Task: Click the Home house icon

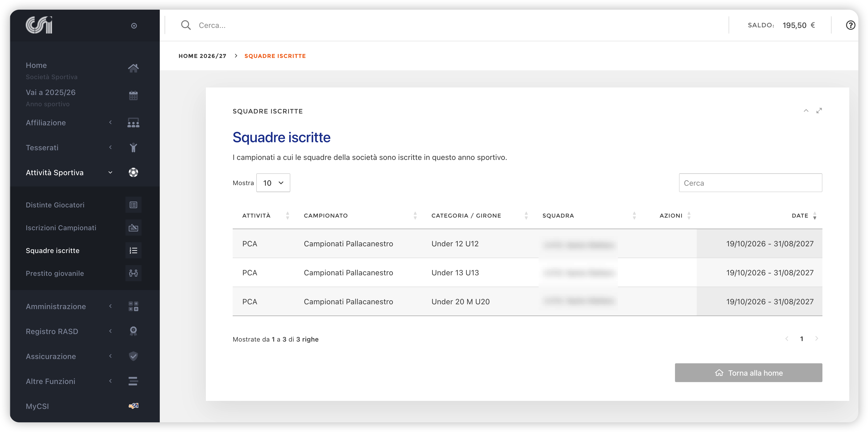Action: [x=133, y=68]
